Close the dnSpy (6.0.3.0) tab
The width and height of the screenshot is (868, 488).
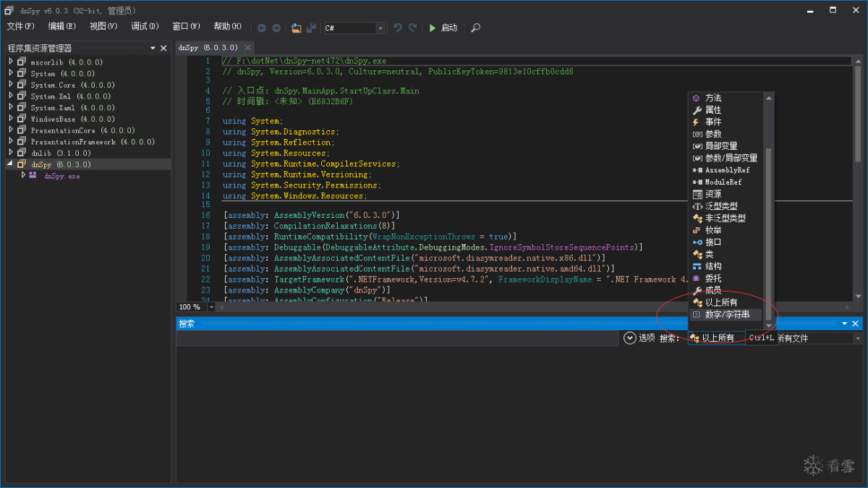[246, 49]
